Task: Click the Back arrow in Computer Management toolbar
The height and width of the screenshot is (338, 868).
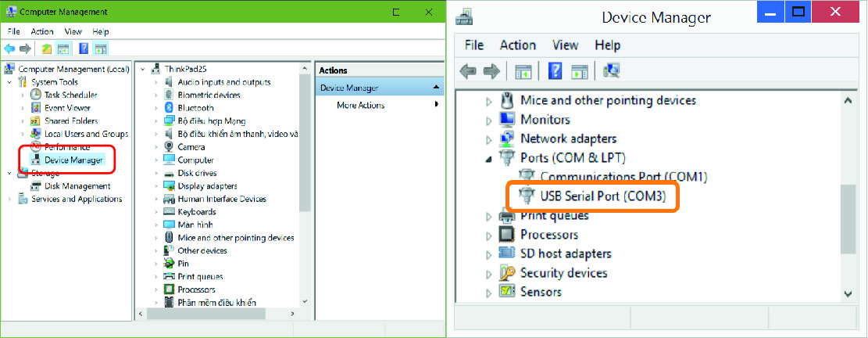Action: tap(9, 49)
